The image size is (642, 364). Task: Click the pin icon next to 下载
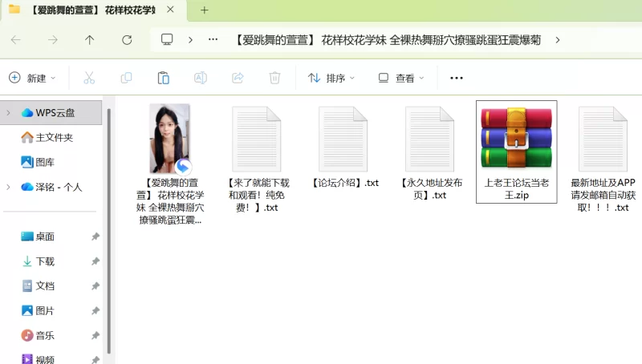tap(95, 261)
